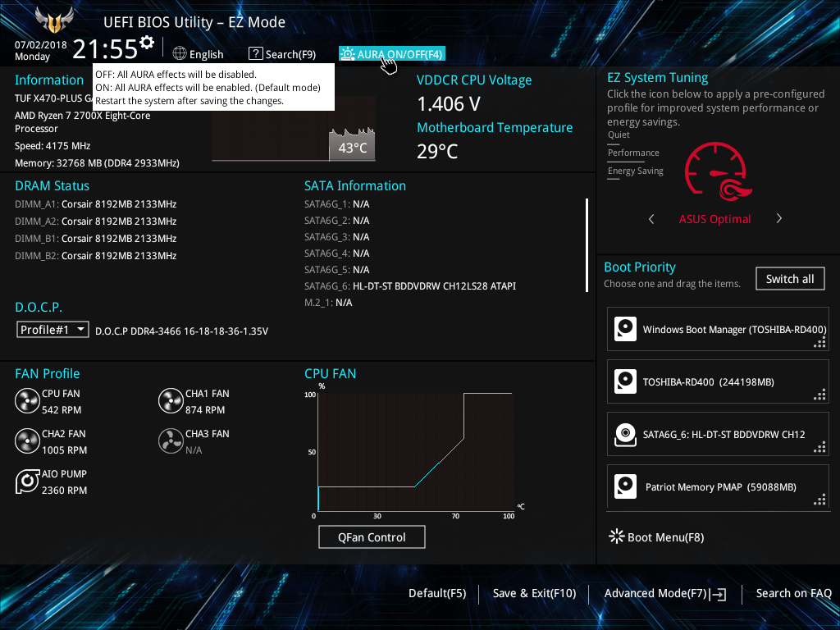Open QFan Control

(x=372, y=536)
